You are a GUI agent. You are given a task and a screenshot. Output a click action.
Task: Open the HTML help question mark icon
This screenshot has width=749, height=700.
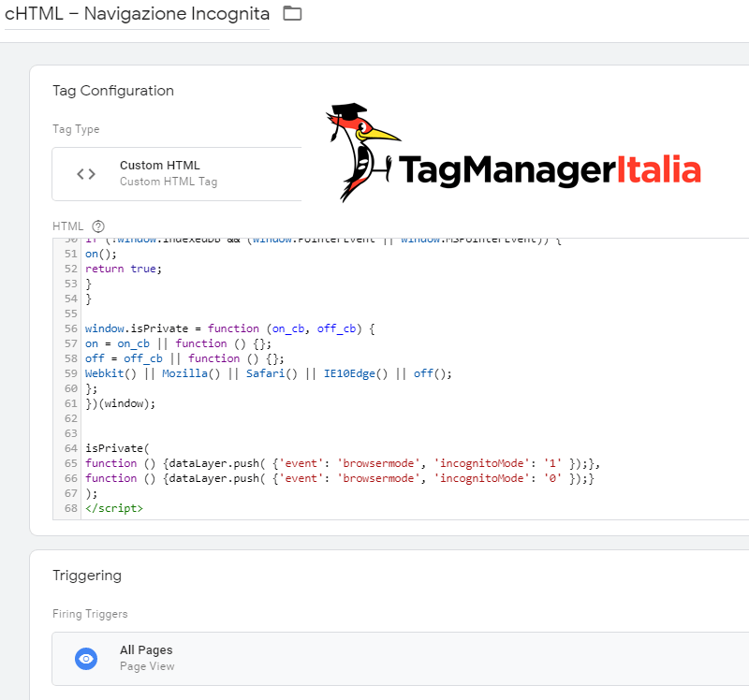click(98, 226)
